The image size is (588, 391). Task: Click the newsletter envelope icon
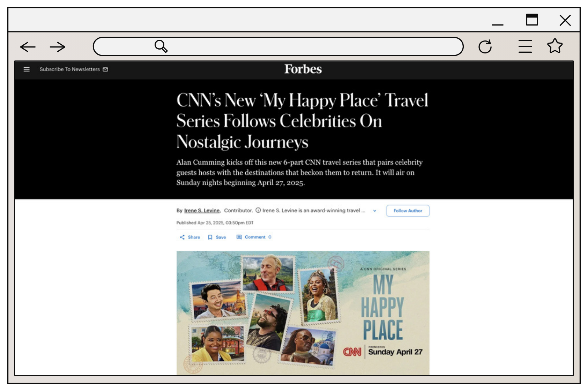pos(105,69)
